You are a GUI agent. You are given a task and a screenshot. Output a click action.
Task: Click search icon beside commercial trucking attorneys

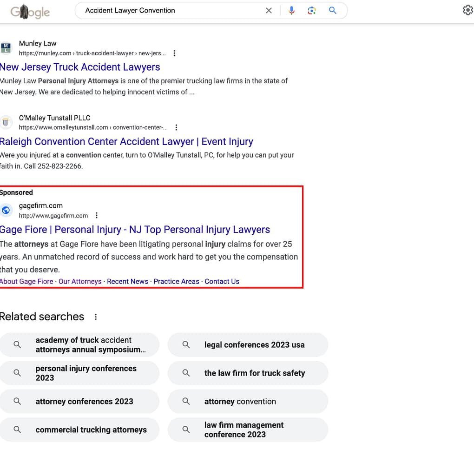[17, 430]
